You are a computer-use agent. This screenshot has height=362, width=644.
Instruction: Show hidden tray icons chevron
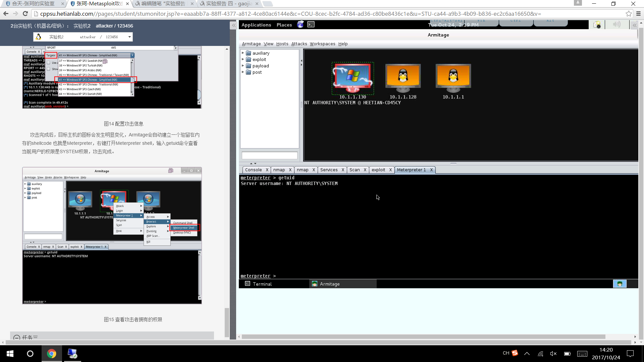coord(527,354)
